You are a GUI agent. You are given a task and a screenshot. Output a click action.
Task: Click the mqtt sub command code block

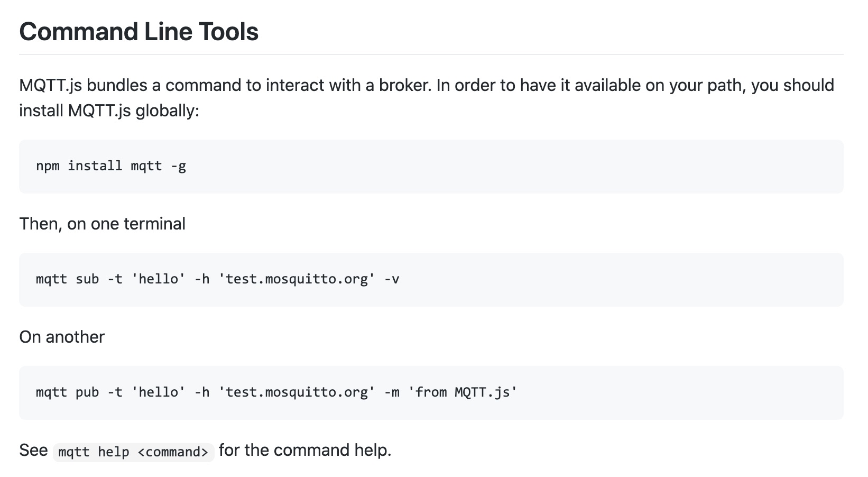click(430, 280)
